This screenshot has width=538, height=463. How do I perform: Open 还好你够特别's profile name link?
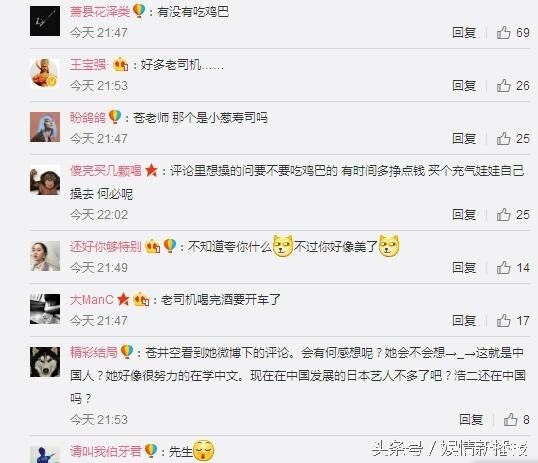[106, 246]
